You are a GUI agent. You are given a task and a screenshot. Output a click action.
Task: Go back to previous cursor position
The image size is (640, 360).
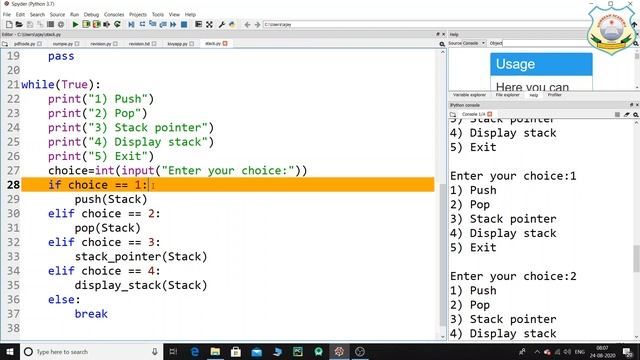pyautogui.click(x=247, y=24)
